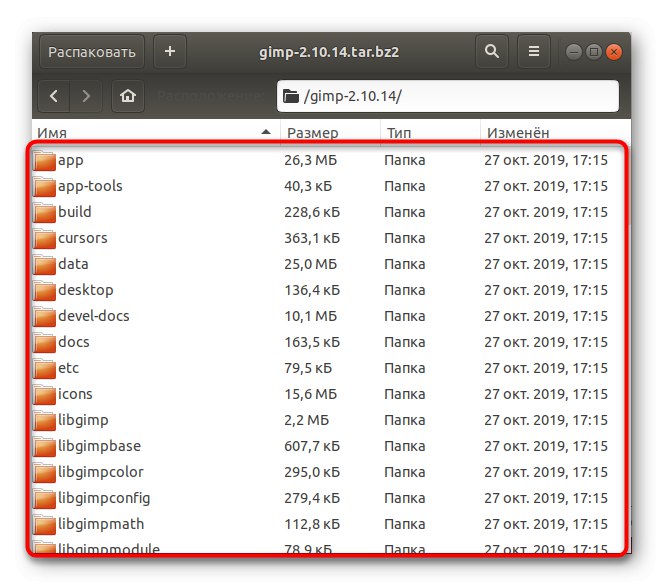Click the libgimpmath folder name
This screenshot has height=586, width=664.
[x=101, y=524]
